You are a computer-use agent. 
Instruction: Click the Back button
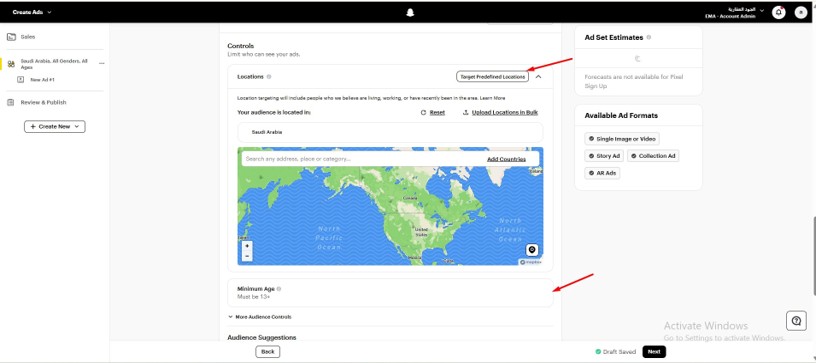coord(268,352)
